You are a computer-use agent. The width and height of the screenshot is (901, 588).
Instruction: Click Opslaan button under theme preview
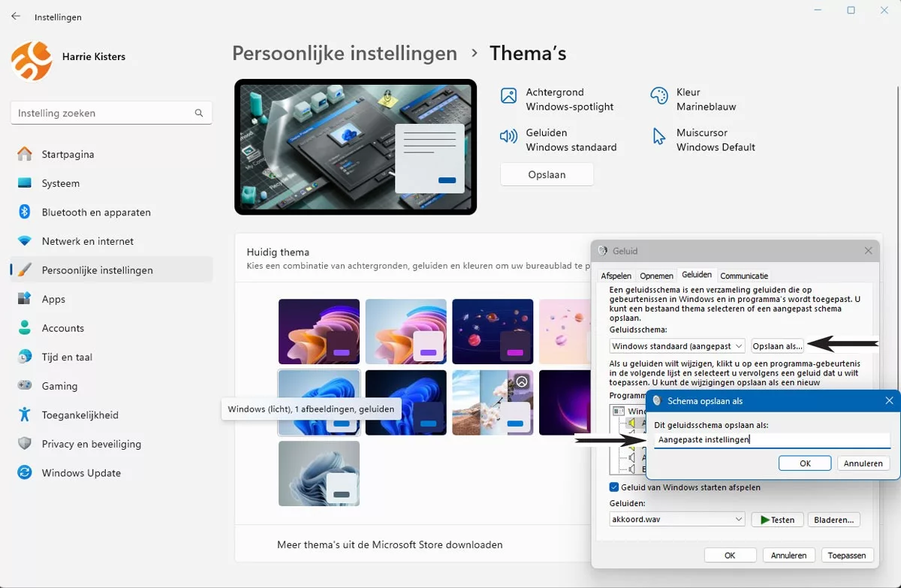click(547, 174)
